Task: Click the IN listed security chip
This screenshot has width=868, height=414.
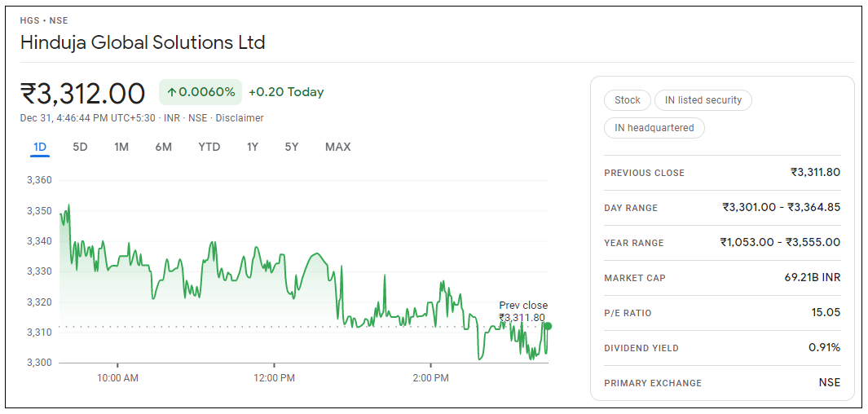Action: [703, 100]
